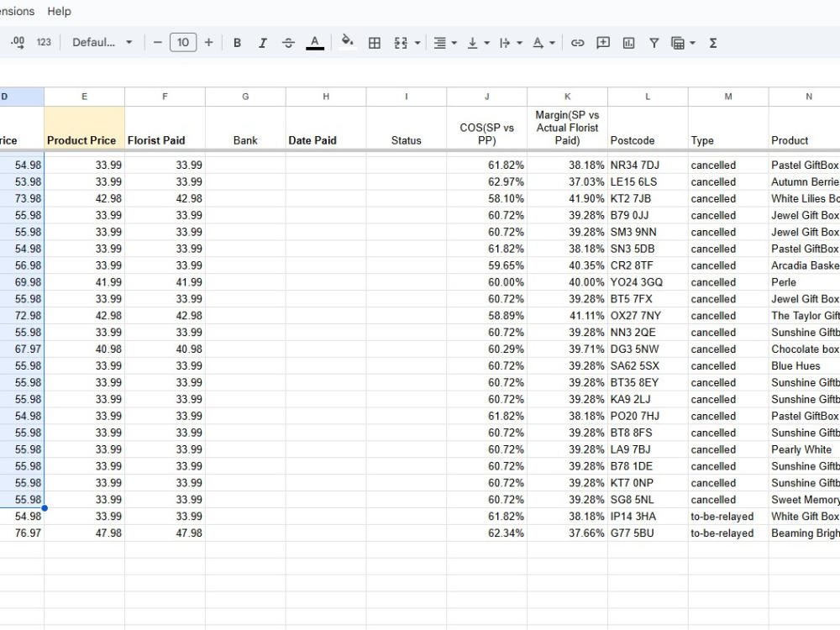This screenshot has height=630, width=840.
Task: Open the more number formats 123 button
Action: pyautogui.click(x=44, y=42)
